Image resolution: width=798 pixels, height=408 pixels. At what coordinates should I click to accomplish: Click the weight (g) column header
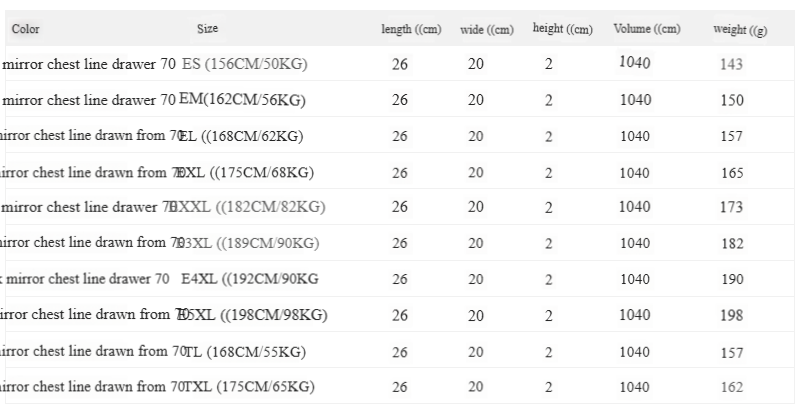click(x=740, y=30)
